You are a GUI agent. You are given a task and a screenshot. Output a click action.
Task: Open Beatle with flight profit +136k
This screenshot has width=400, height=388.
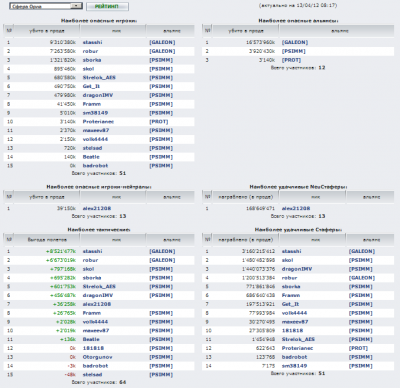91,339
